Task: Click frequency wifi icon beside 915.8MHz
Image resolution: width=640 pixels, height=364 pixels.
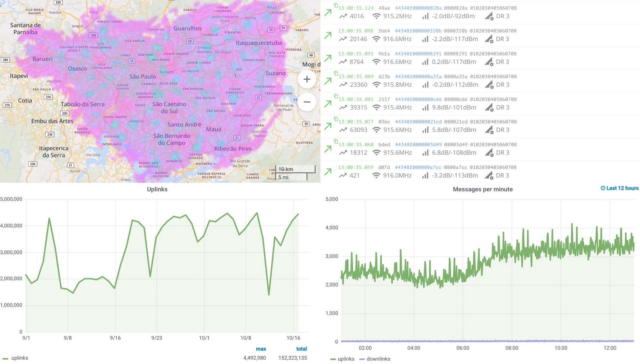Action: point(376,84)
